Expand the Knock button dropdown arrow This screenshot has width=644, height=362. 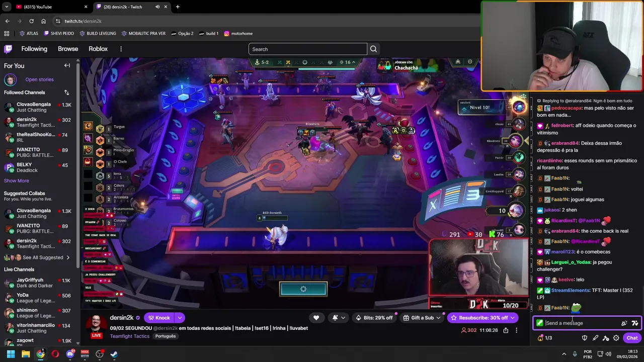180,318
